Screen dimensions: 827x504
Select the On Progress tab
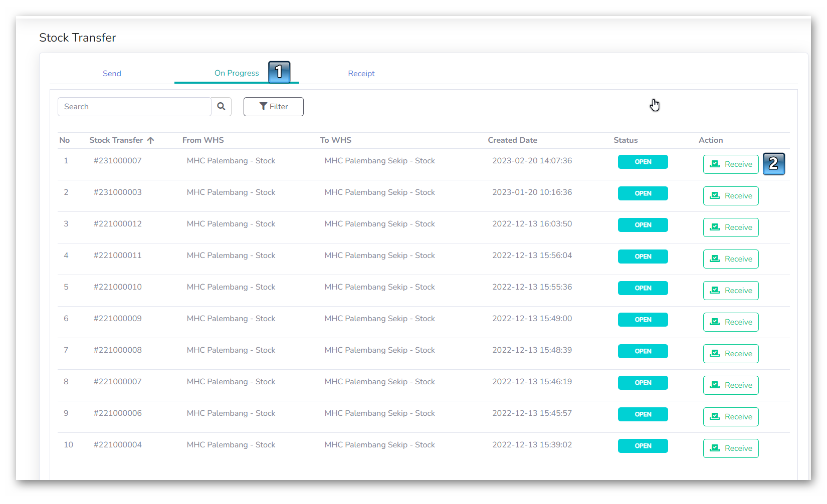coord(237,73)
